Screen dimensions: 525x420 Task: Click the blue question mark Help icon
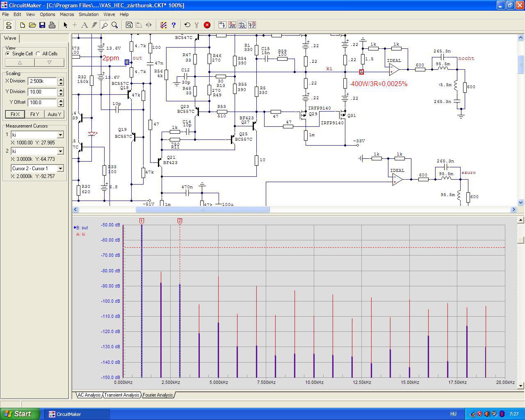pyautogui.click(x=173, y=25)
